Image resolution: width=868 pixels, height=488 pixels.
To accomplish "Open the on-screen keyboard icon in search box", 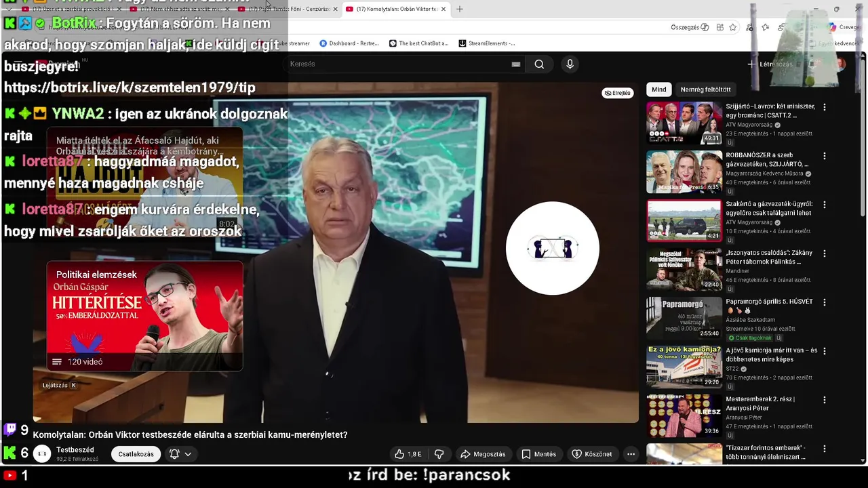I will tap(516, 64).
